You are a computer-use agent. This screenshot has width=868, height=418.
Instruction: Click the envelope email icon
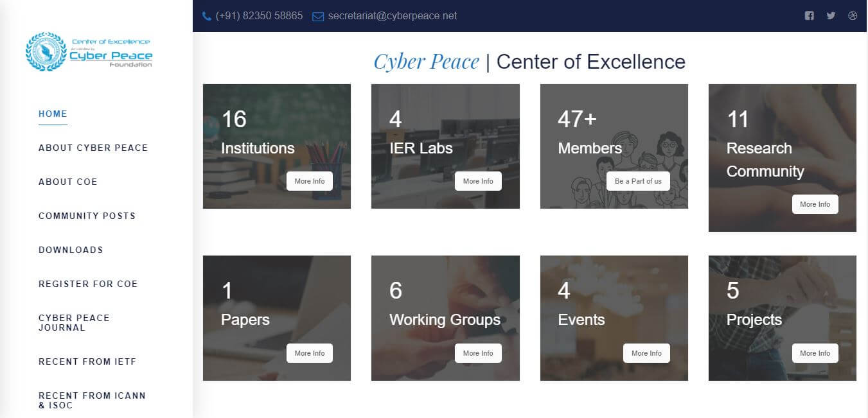point(318,16)
